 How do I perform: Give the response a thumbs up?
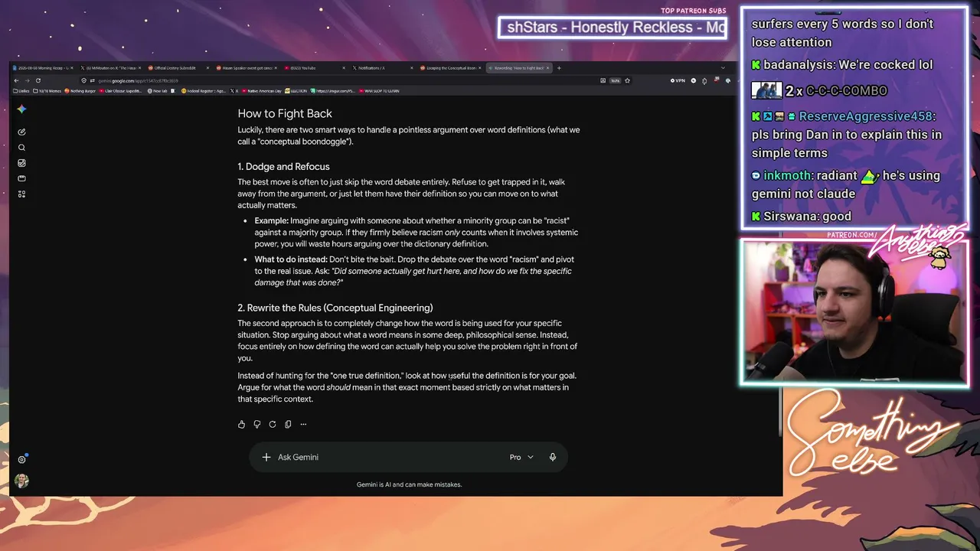tap(242, 424)
